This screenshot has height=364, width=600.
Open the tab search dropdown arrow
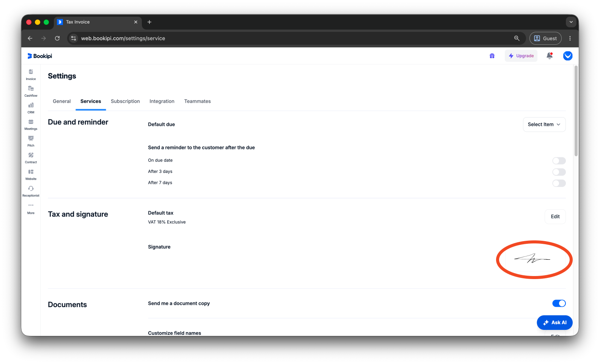pyautogui.click(x=571, y=22)
